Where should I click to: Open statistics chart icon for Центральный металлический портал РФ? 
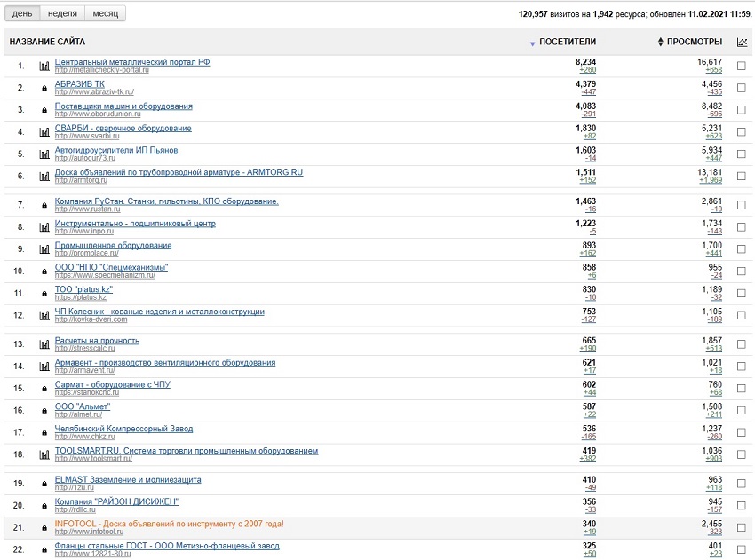pyautogui.click(x=44, y=66)
